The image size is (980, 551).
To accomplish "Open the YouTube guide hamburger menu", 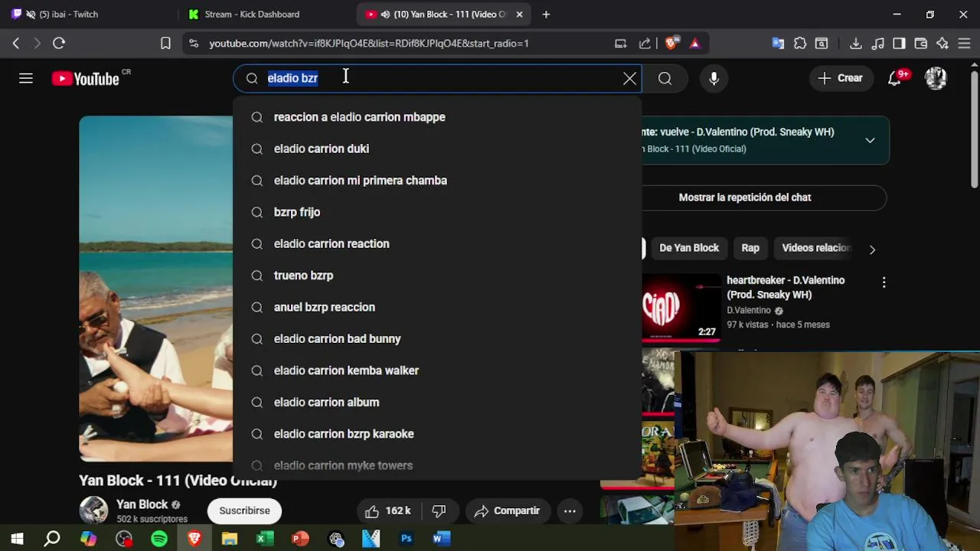I will click(26, 78).
